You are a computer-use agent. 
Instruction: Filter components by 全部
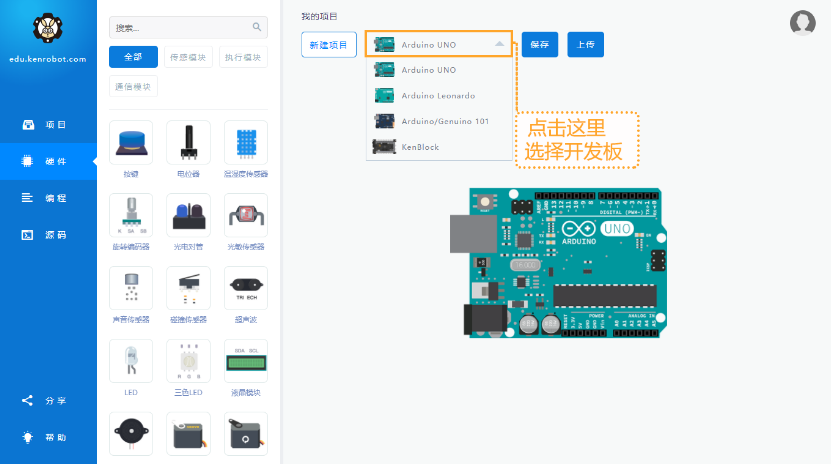pos(133,57)
